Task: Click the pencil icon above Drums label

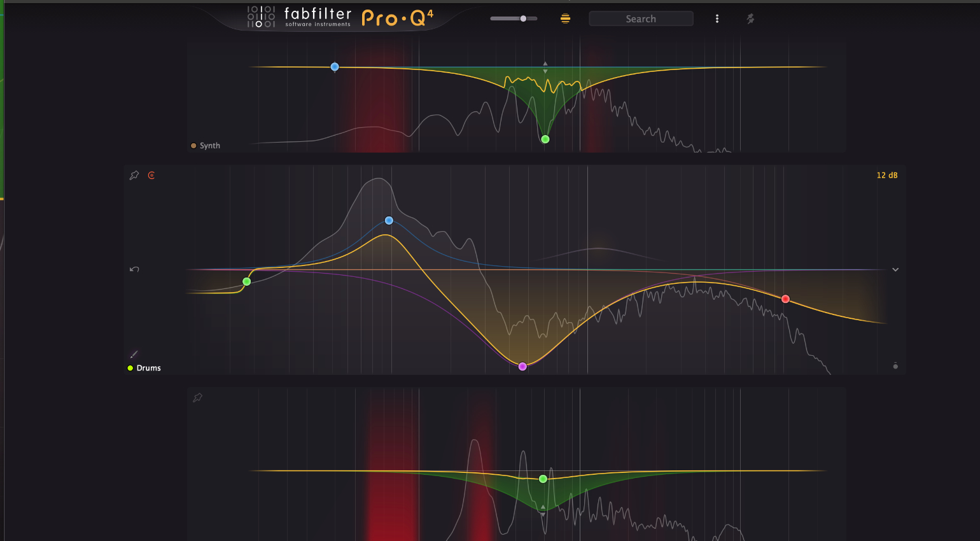Action: coord(134,355)
